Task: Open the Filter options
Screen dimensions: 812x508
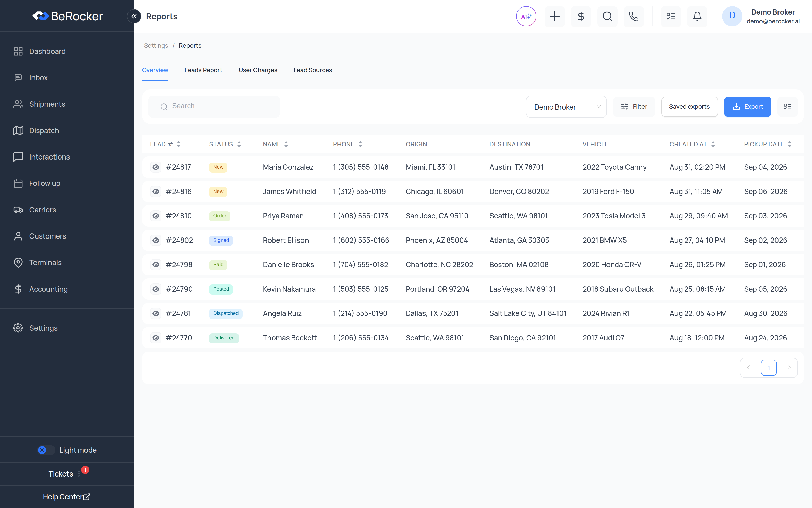Action: coord(634,106)
